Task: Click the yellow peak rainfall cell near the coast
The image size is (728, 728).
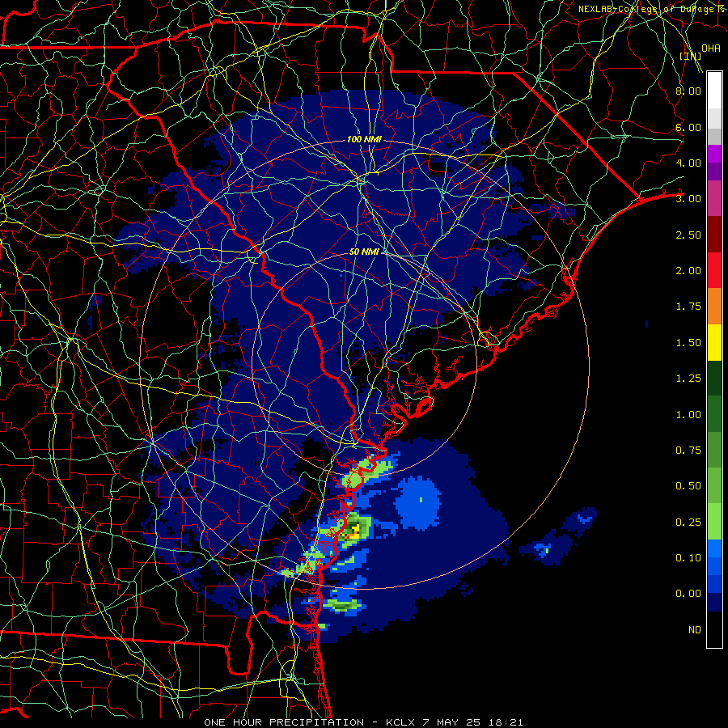Action: (355, 531)
